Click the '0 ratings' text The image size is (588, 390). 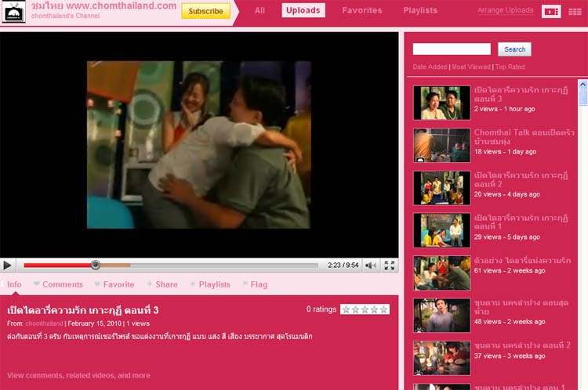coord(321,309)
